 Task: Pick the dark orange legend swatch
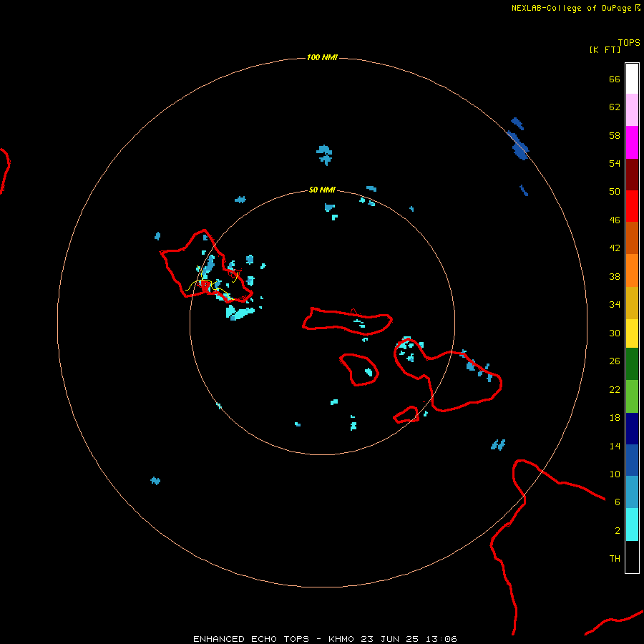tap(632, 238)
